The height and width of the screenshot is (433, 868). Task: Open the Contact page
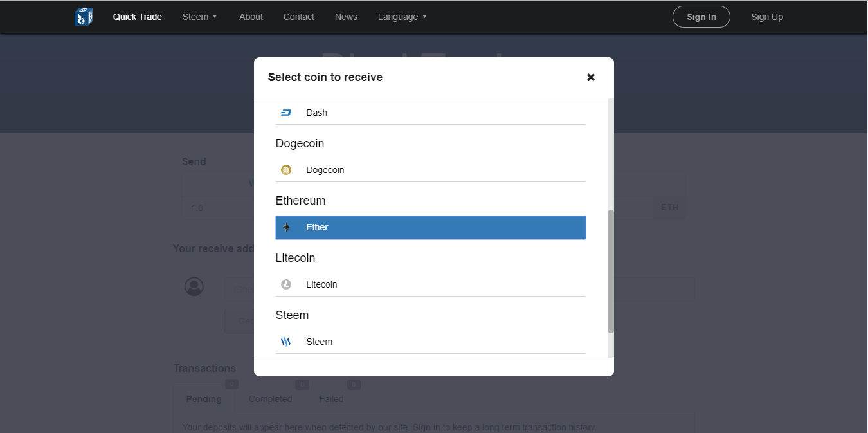tap(299, 17)
